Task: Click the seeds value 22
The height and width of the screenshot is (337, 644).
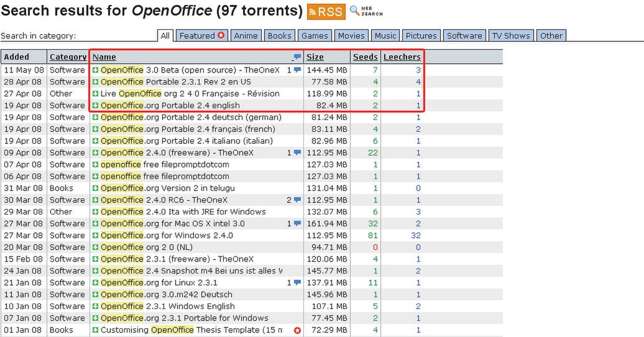Action: 373,153
